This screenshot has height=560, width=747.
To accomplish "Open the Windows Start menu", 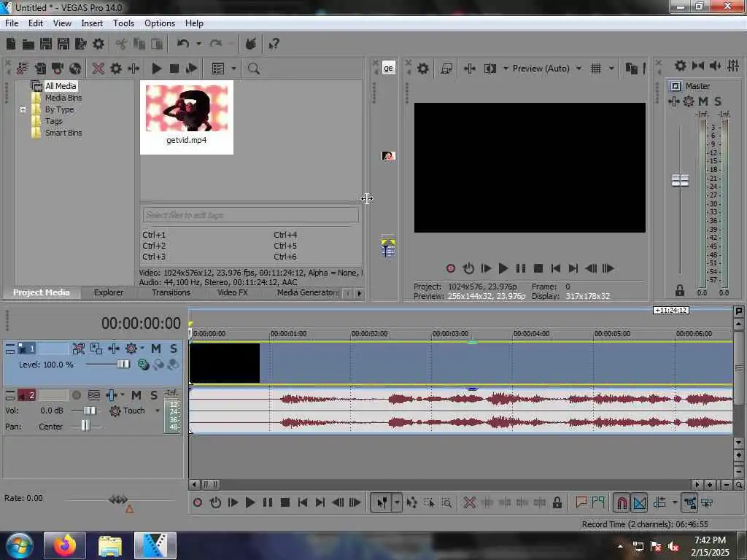I will point(20,545).
